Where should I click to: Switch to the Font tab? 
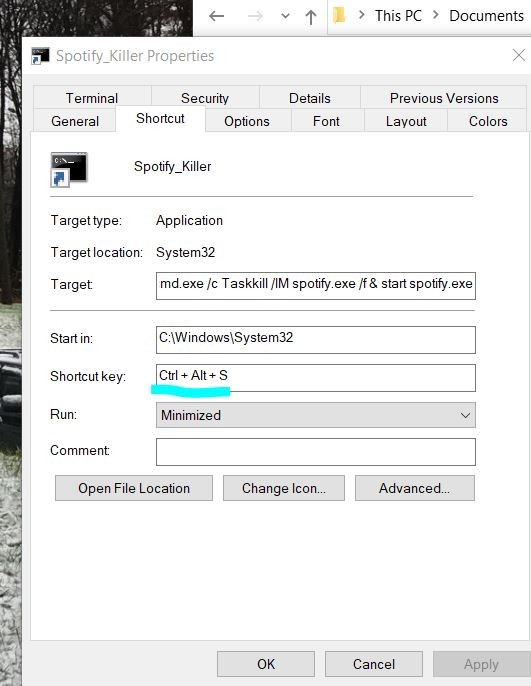click(x=326, y=121)
